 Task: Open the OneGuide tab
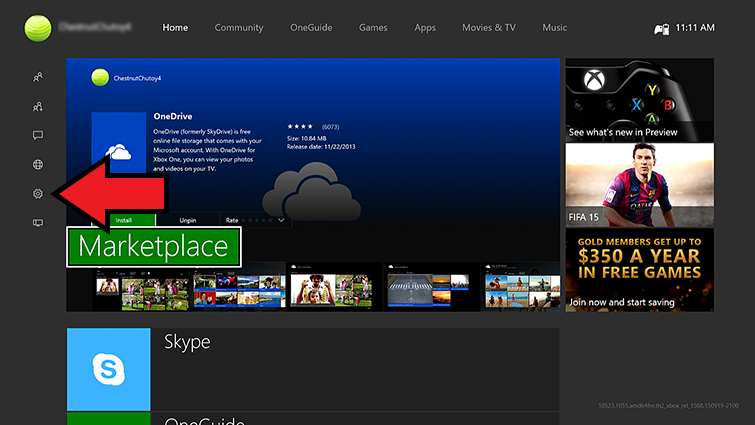click(x=311, y=28)
